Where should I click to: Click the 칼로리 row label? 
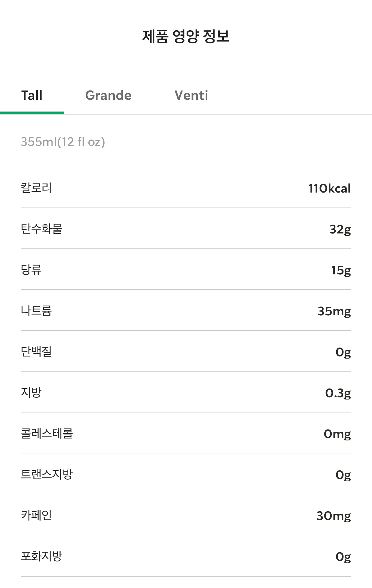36,188
